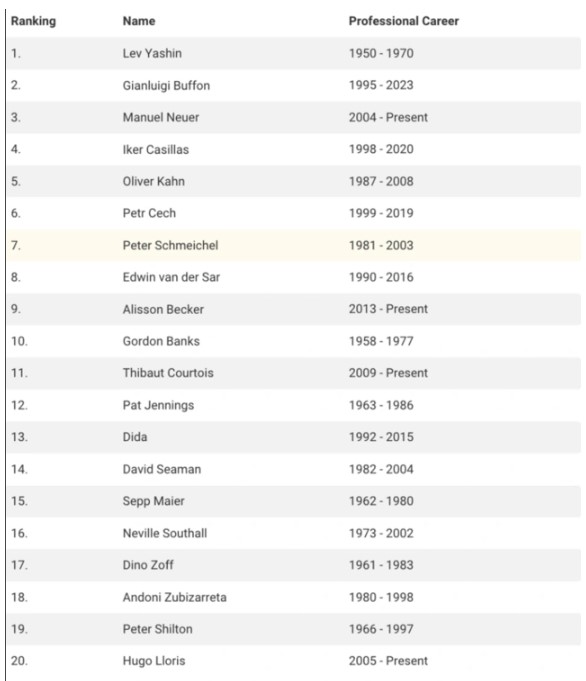
Task: Select the Dida row name
Action: click(x=135, y=437)
